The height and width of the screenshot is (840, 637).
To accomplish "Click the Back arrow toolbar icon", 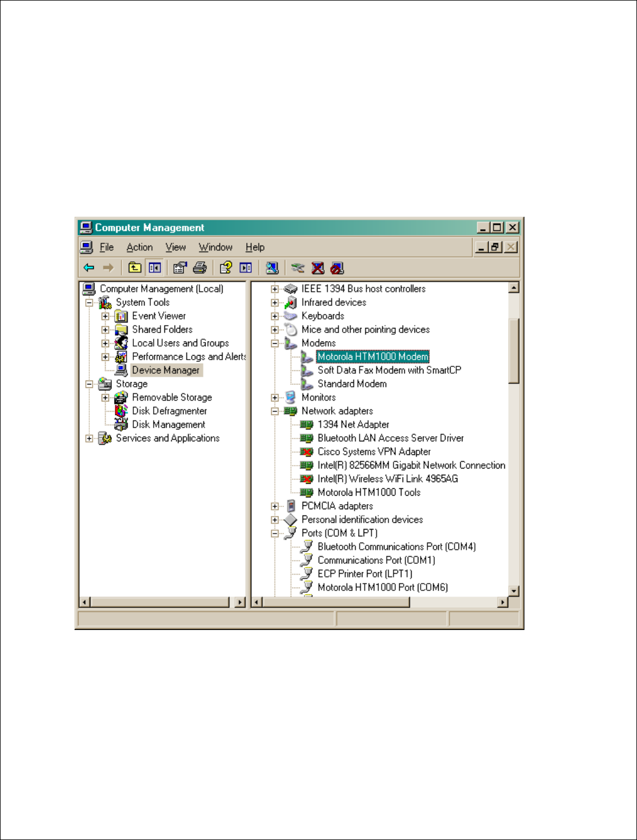I will click(x=89, y=268).
